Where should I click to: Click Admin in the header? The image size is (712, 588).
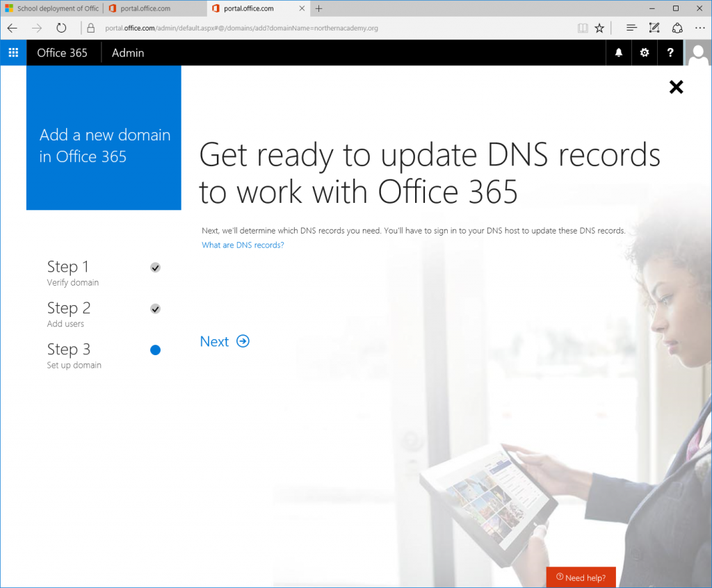pyautogui.click(x=128, y=53)
